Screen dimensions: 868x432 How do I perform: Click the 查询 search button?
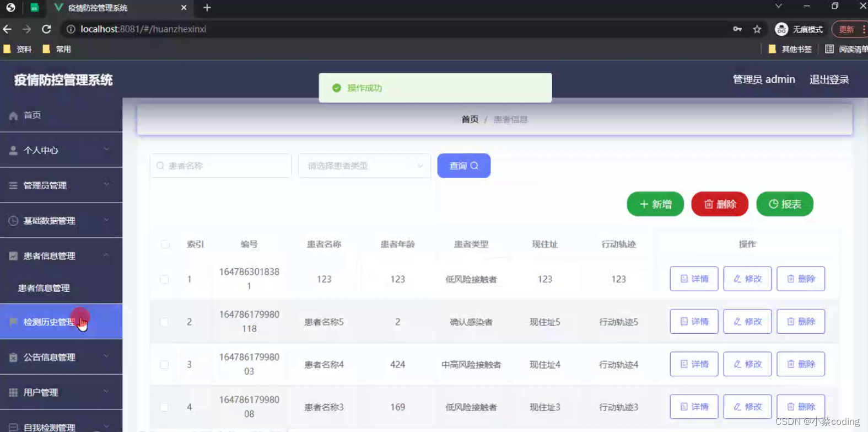464,166
